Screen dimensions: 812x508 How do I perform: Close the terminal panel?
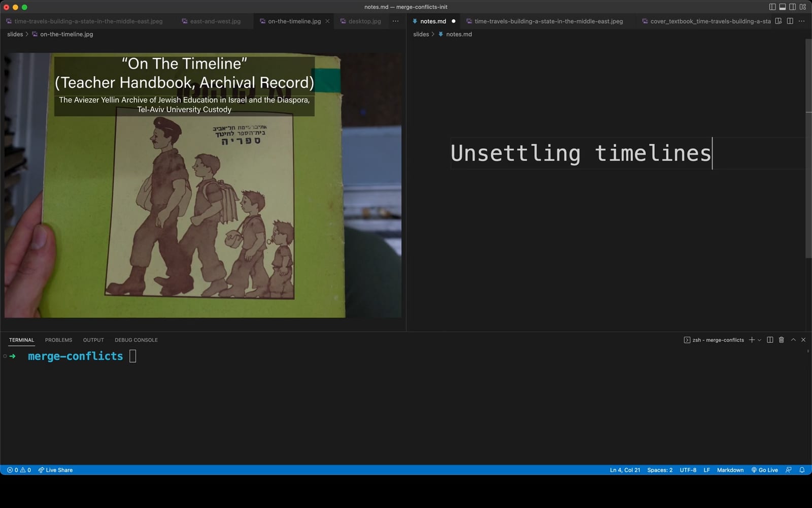coord(803,340)
